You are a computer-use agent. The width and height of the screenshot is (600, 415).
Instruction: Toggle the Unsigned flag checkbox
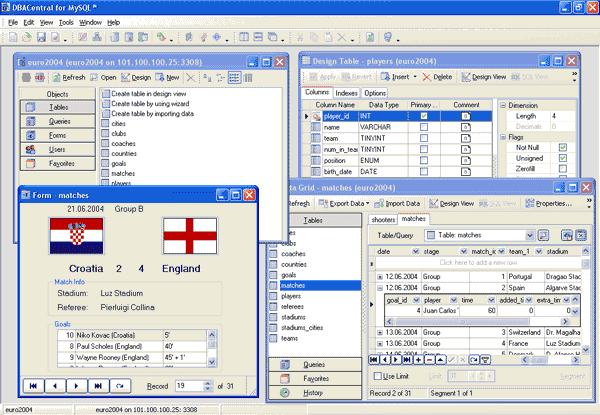pos(563,158)
